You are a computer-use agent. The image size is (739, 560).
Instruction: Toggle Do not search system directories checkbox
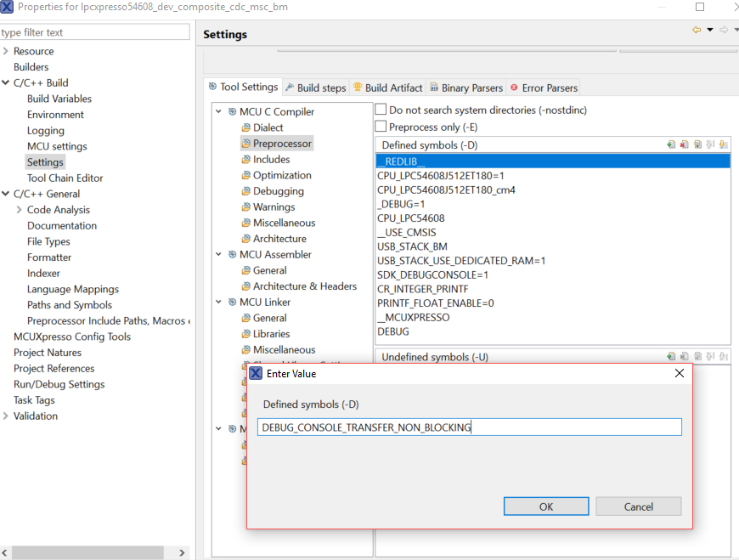coord(381,110)
